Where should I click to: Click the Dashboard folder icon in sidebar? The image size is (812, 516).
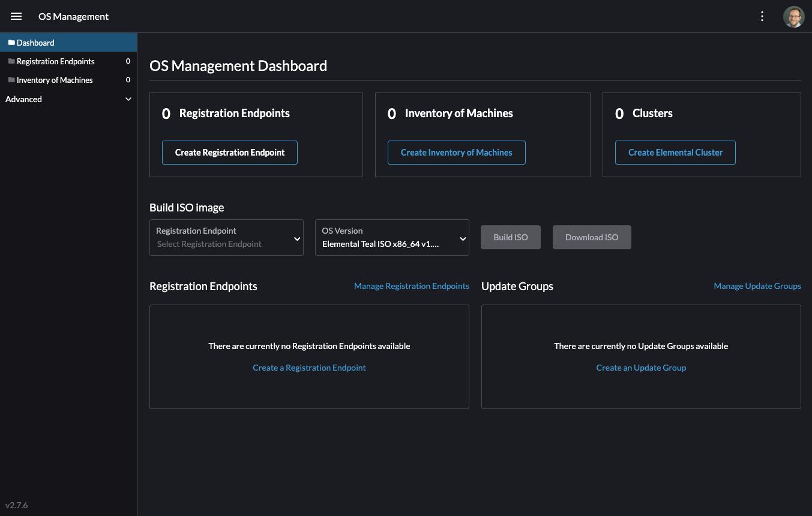coord(11,43)
